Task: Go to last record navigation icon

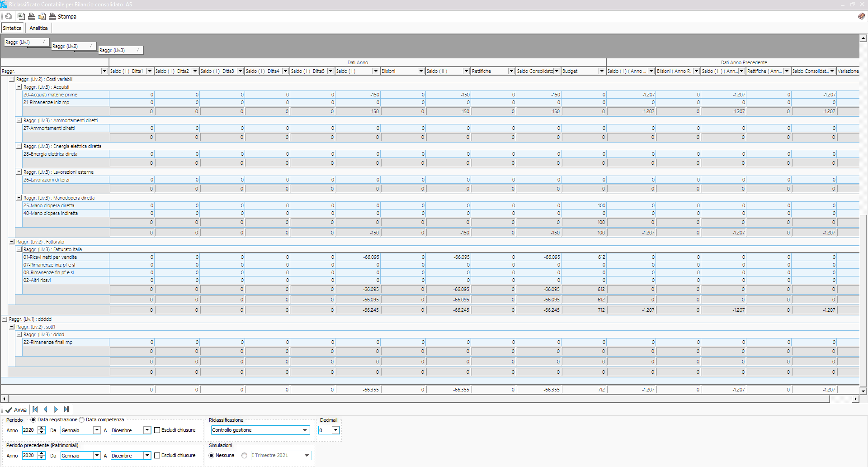Action: tap(66, 410)
